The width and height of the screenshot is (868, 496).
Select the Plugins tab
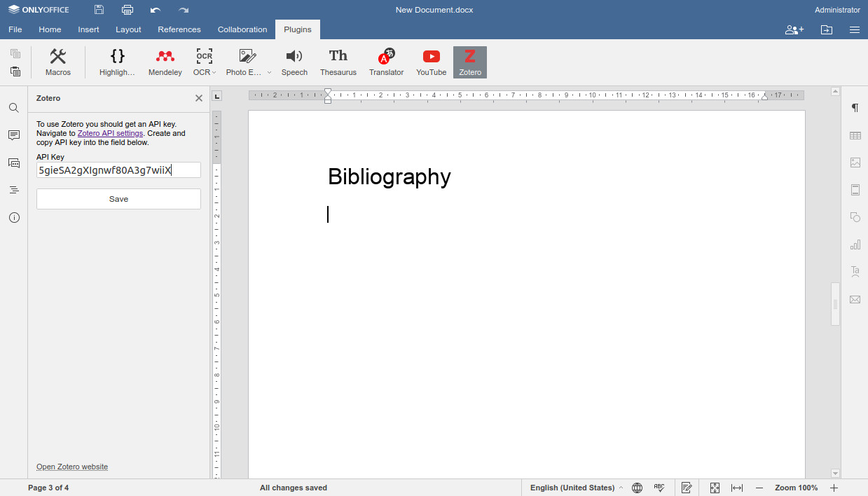click(x=298, y=29)
